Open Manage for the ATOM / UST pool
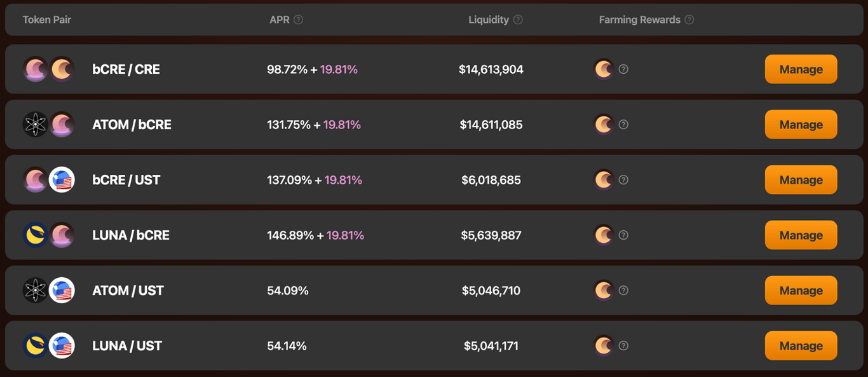Screen dimensions: 868x377 801,291
